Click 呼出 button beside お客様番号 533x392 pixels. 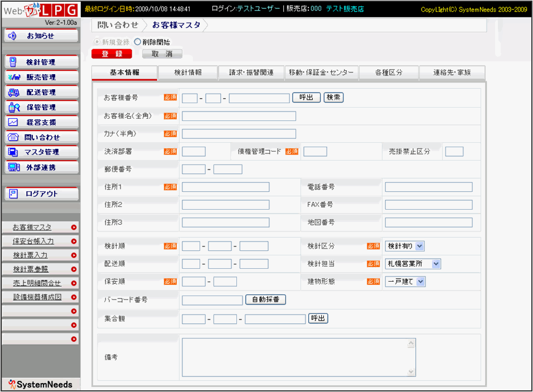(x=306, y=98)
